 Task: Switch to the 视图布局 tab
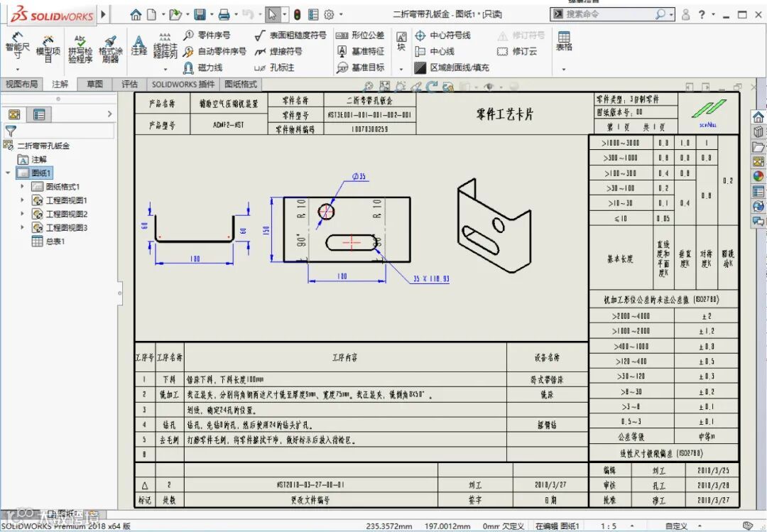[x=21, y=85]
